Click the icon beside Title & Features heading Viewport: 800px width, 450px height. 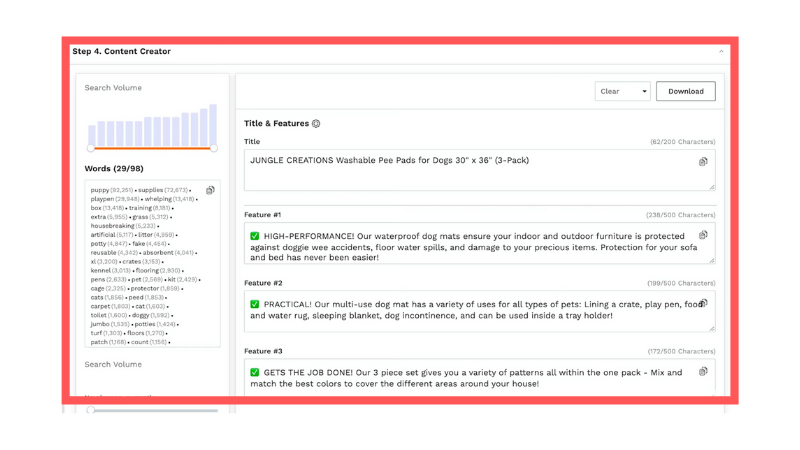tap(316, 124)
